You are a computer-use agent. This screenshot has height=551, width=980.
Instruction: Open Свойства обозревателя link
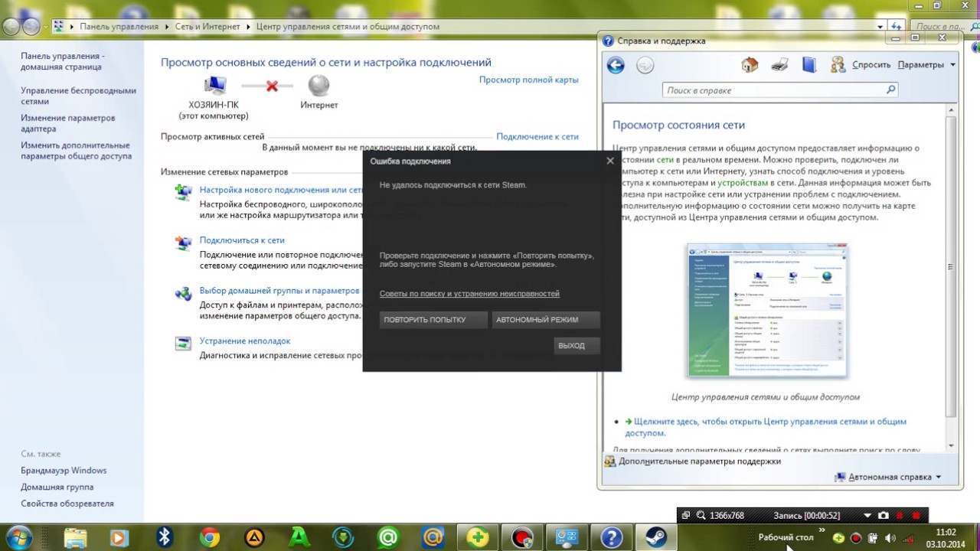coord(67,504)
